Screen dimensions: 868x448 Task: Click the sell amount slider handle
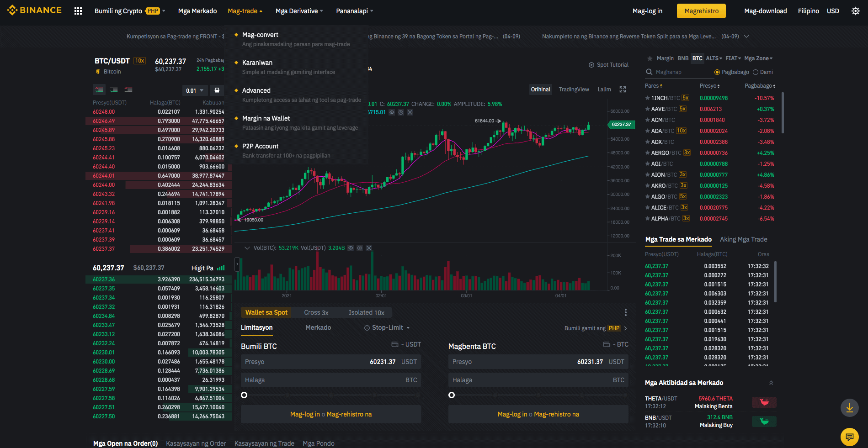pyautogui.click(x=452, y=395)
